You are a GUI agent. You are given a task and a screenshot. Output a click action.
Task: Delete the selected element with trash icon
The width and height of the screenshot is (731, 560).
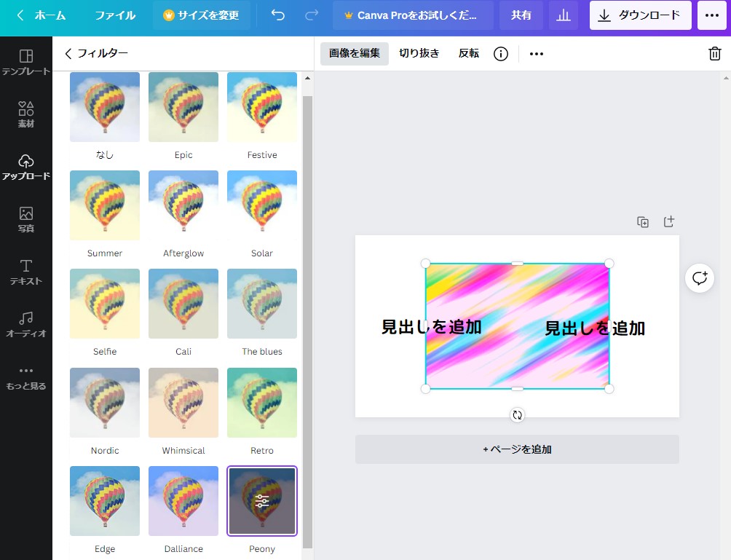715,54
